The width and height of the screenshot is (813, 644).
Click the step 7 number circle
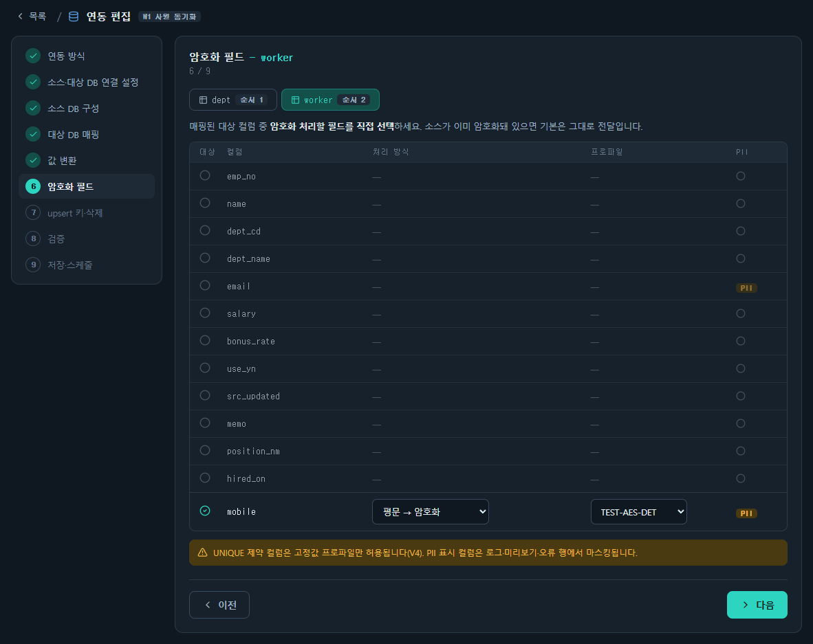(33, 212)
